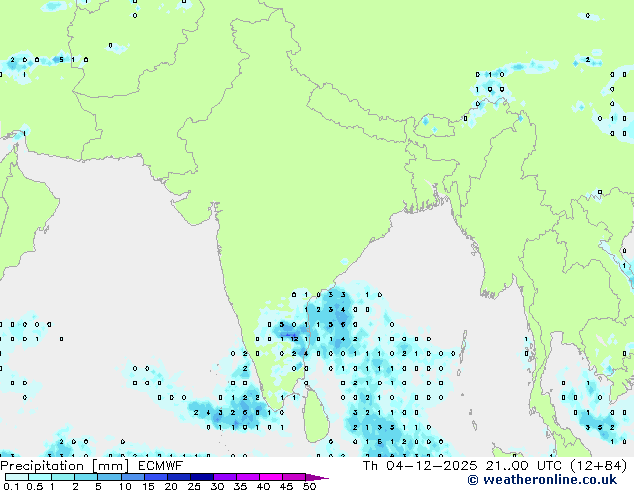Click the '25' legend scale label

[194, 486]
